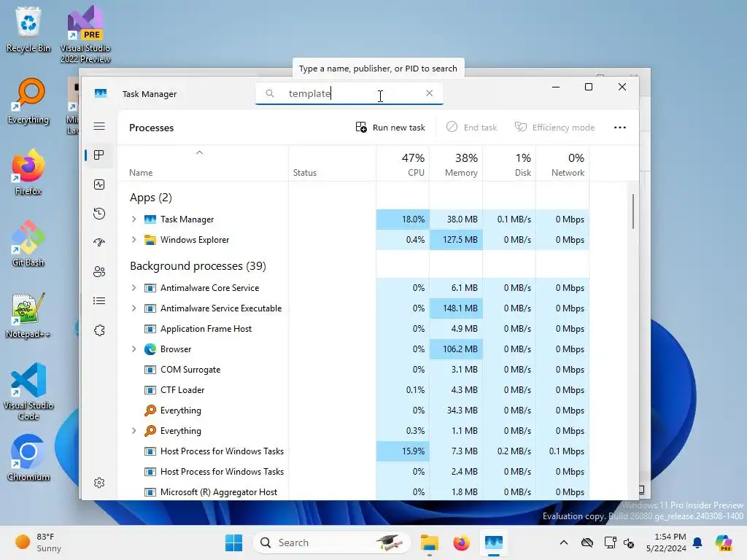747x560 pixels.
Task: Open the Services page icon in sidebar
Action: click(99, 330)
